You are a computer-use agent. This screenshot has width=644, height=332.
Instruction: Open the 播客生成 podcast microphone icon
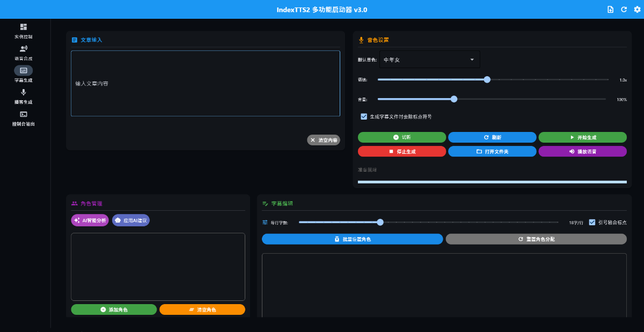tap(23, 92)
